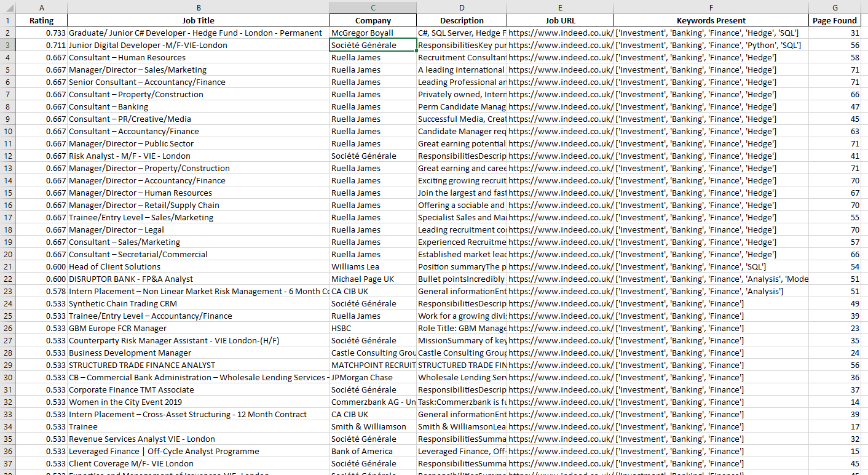
Task: Open the indeed.co.uk link for HSBC row
Action: [x=560, y=328]
